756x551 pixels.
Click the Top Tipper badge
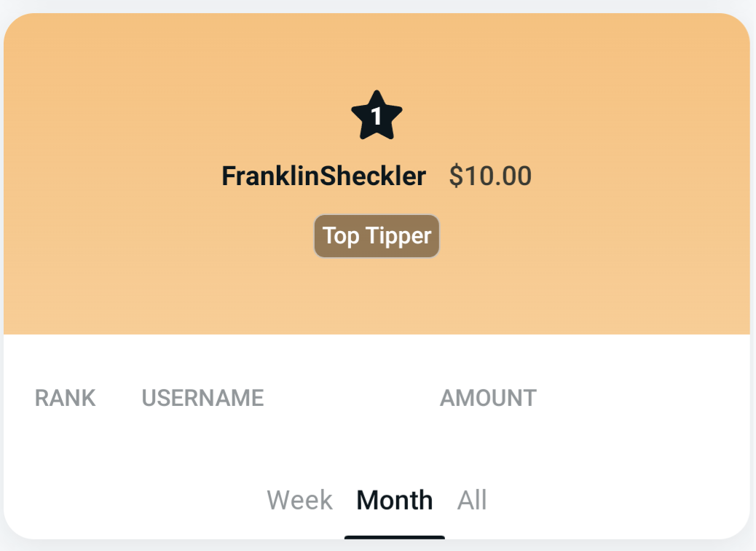pyautogui.click(x=377, y=236)
